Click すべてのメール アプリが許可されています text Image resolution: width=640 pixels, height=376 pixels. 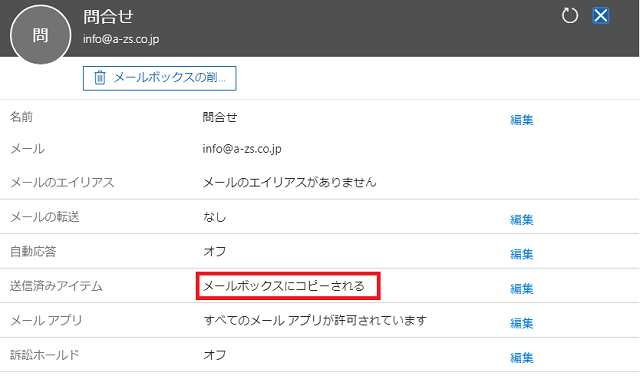pyautogui.click(x=315, y=320)
